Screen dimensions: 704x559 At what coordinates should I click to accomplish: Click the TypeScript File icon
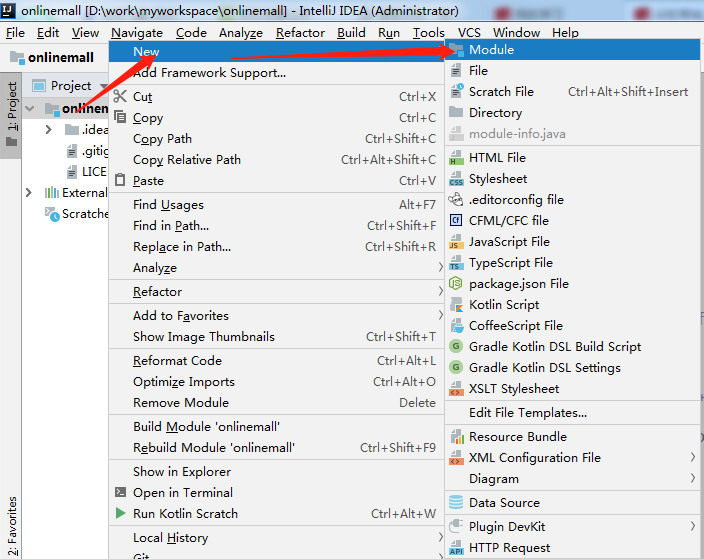pos(456,263)
